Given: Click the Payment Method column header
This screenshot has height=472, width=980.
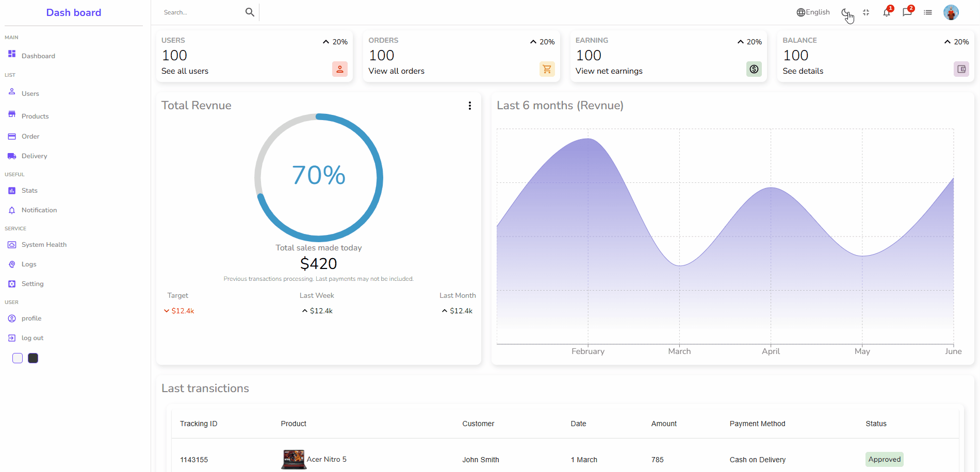Looking at the screenshot, I should coord(757,424).
